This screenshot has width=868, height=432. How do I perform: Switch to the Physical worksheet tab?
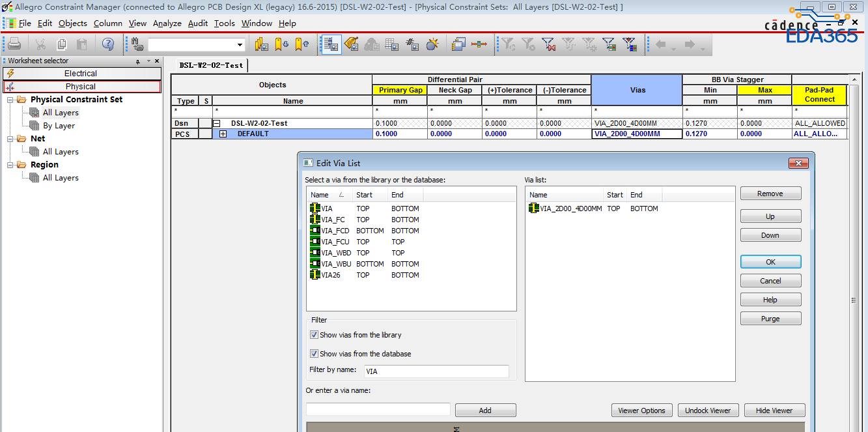point(81,87)
